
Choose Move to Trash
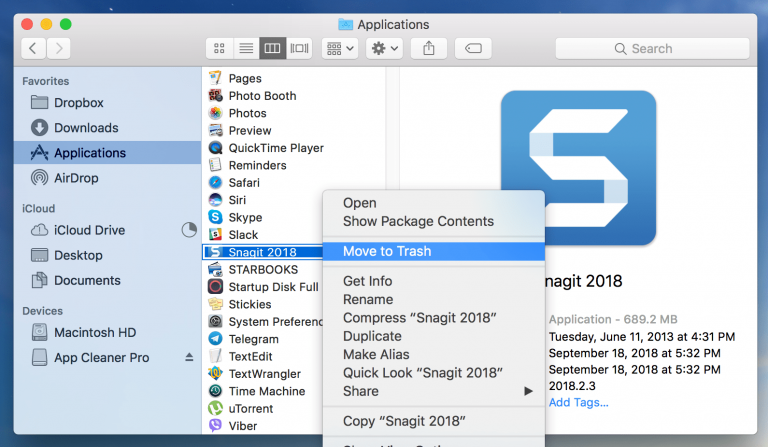point(433,251)
